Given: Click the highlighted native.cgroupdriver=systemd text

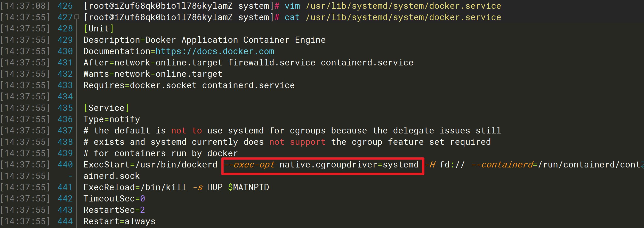Looking at the screenshot, I should (349, 165).
